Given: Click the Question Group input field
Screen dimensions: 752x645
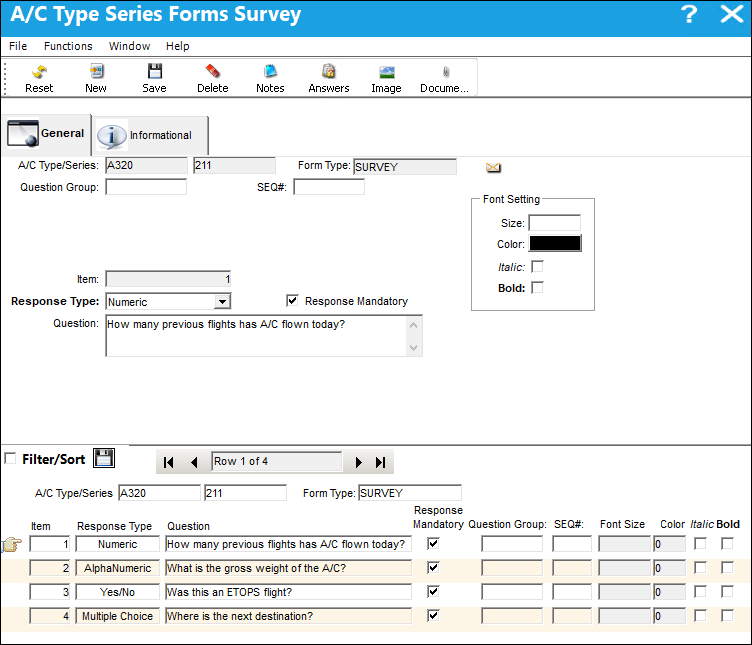Looking at the screenshot, I should point(146,187).
